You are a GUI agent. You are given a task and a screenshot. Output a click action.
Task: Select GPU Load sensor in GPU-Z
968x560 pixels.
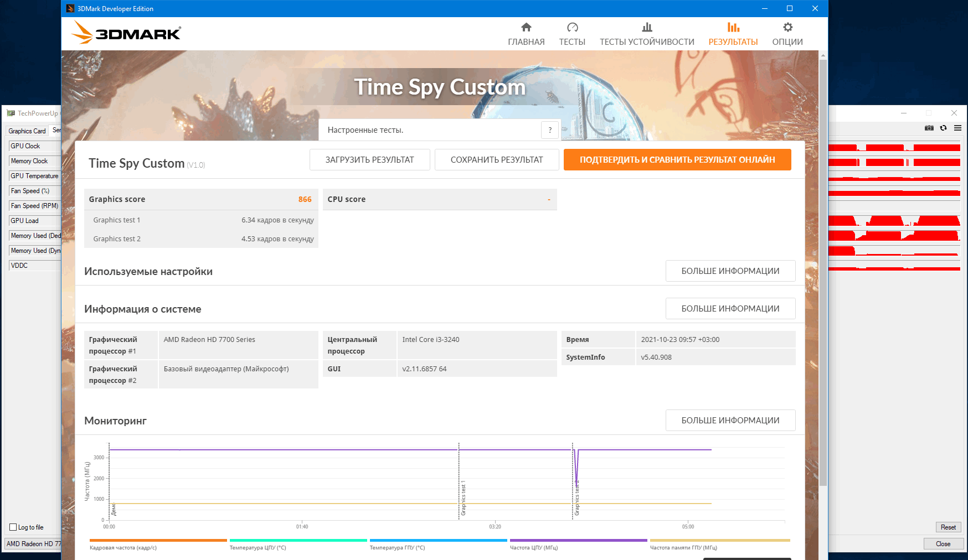click(34, 221)
